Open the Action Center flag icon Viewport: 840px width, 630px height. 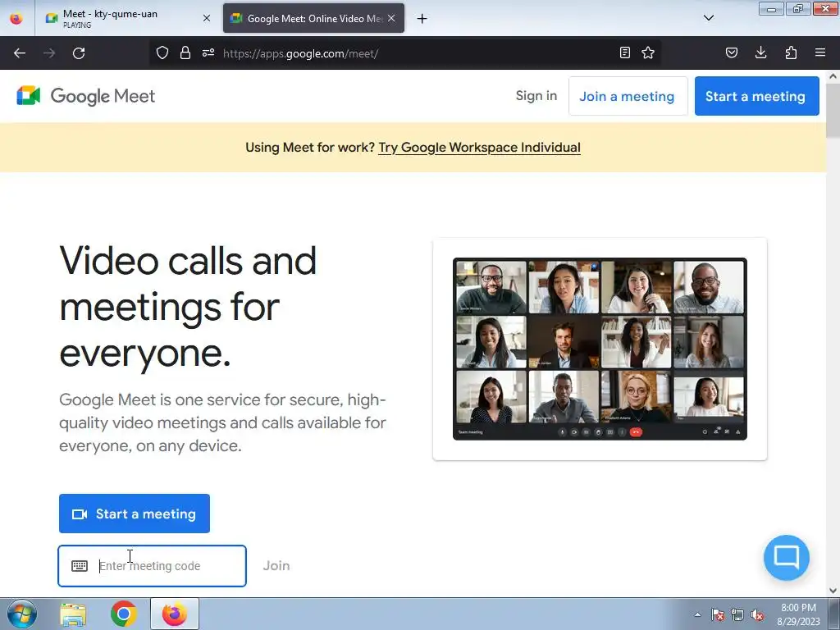coord(717,614)
